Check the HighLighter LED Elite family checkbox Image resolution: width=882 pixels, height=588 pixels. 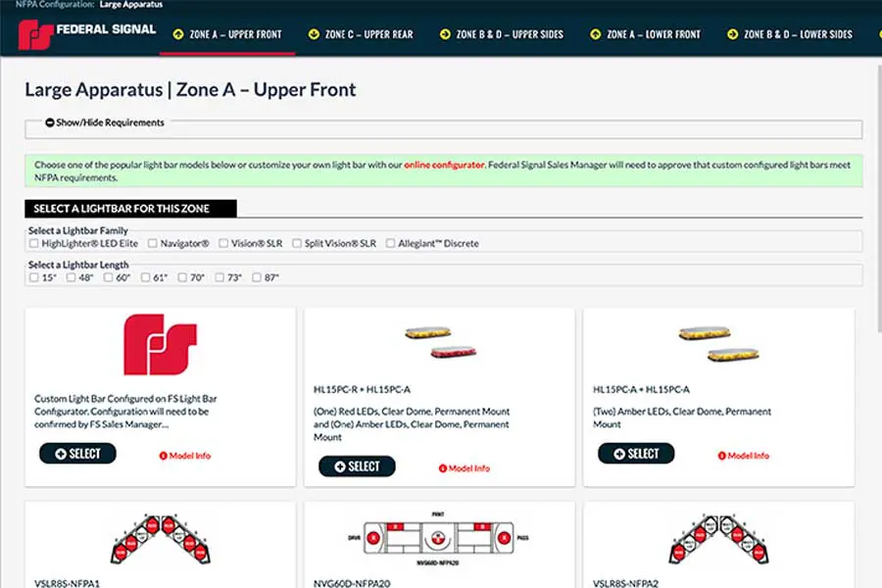(x=33, y=243)
